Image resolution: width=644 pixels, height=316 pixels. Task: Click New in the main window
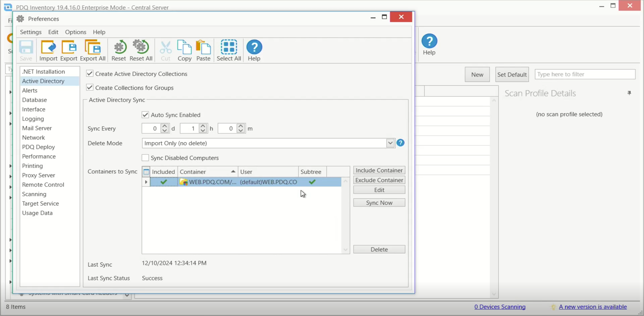click(x=477, y=74)
